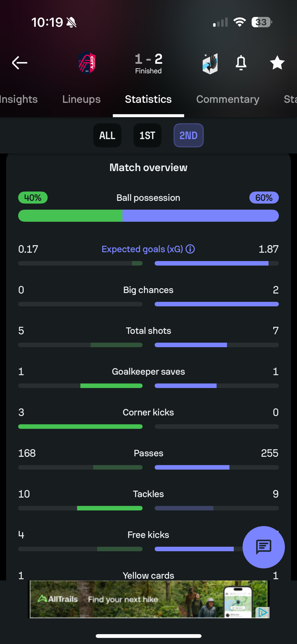Viewport: 297px width, 644px height.
Task: Show ALL match period statistics
Action: tap(107, 136)
